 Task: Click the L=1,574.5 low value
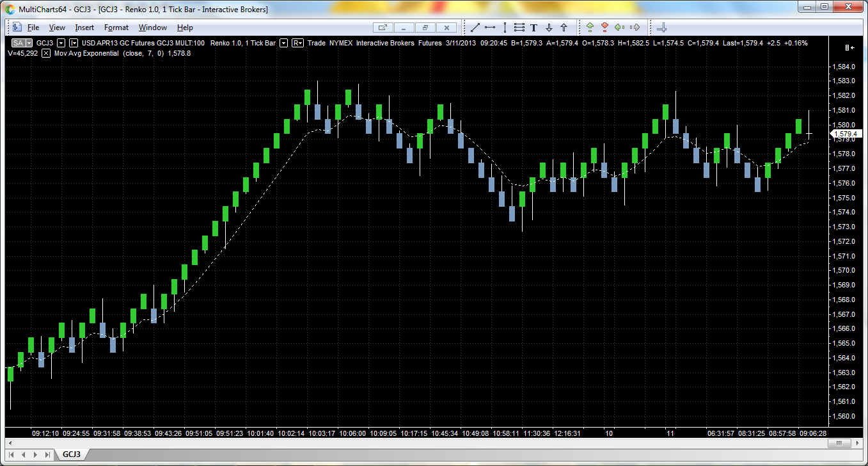669,43
